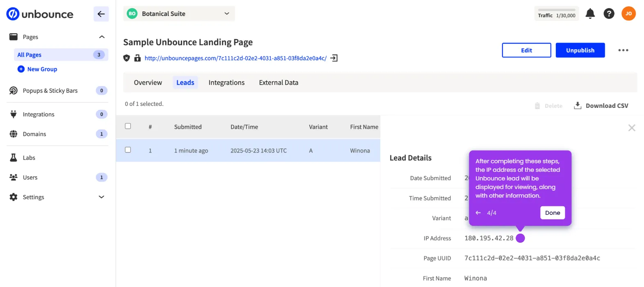Screen dimensions: 644x287
Task: Open the help question mark icon
Action: [x=609, y=14]
